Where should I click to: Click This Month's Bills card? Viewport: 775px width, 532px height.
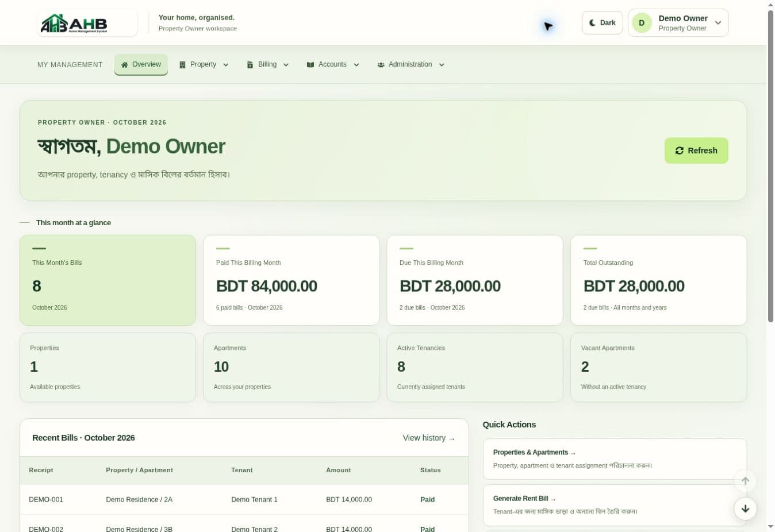click(108, 280)
